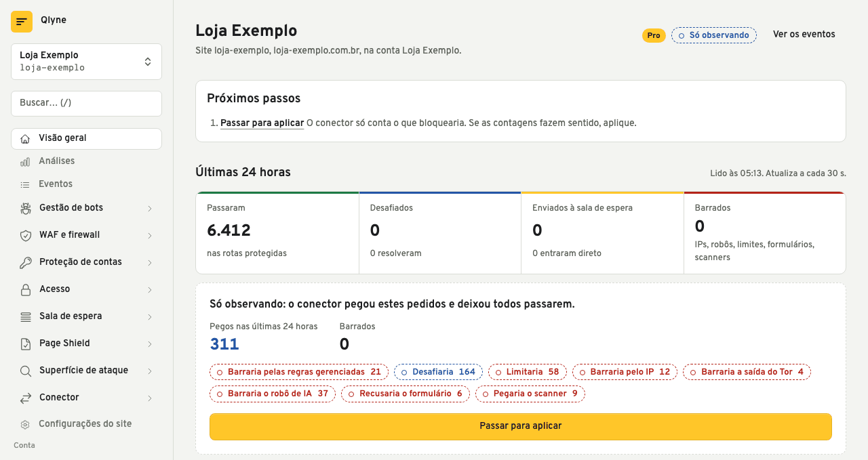Image resolution: width=868 pixels, height=460 pixels.
Task: Expand the Page Shield chevron
Action: [150, 344]
